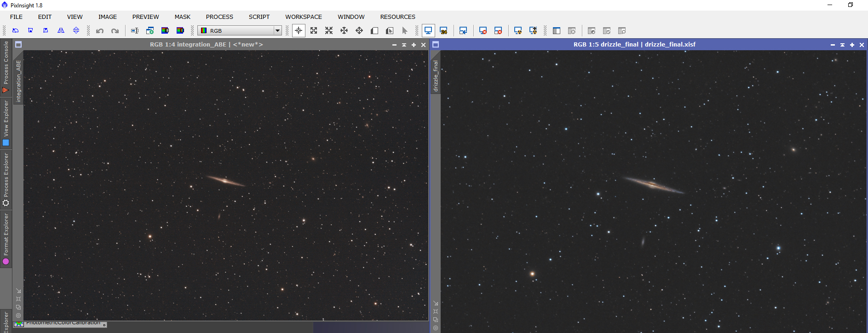
Task: Click integration_ABE window icon at title left
Action: click(18, 45)
